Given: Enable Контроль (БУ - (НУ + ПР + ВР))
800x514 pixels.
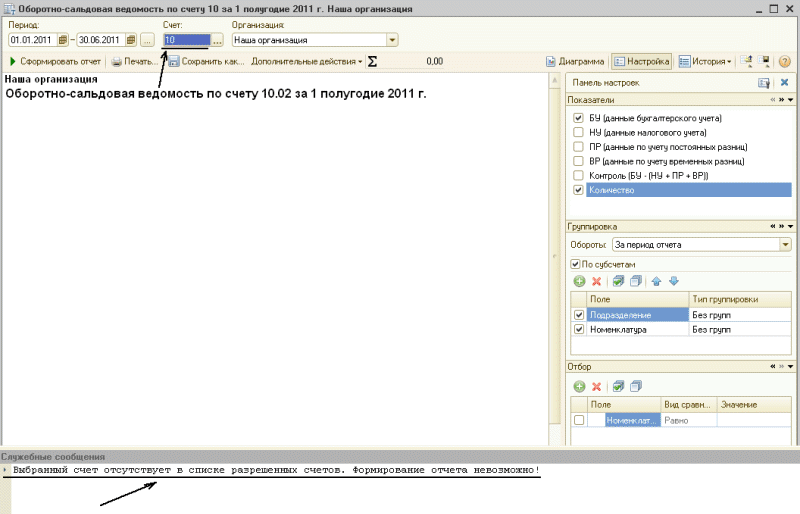Looking at the screenshot, I should (x=578, y=175).
